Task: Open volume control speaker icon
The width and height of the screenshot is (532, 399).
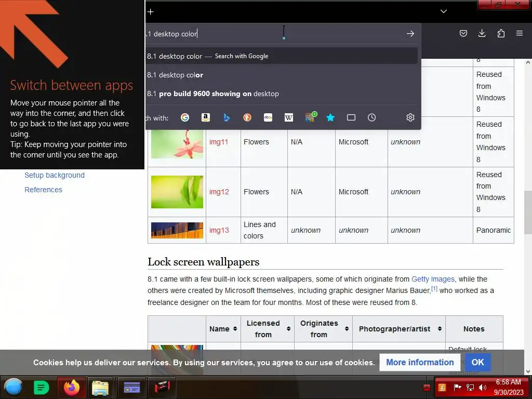Action: click(483, 388)
